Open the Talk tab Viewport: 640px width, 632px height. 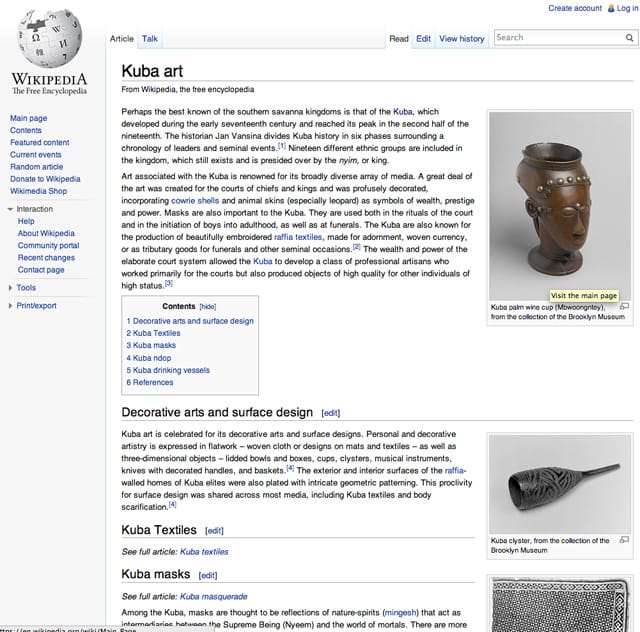point(150,39)
